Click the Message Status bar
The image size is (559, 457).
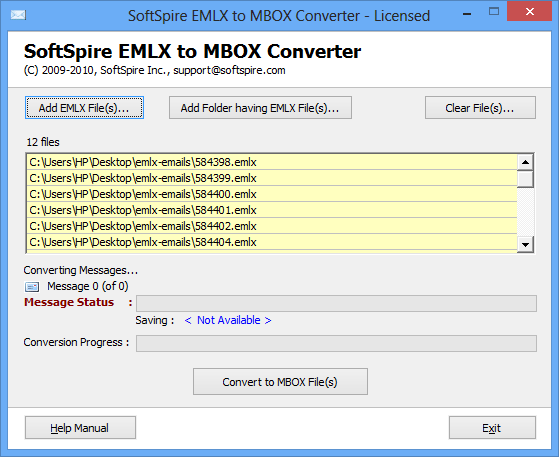pyautogui.click(x=336, y=303)
